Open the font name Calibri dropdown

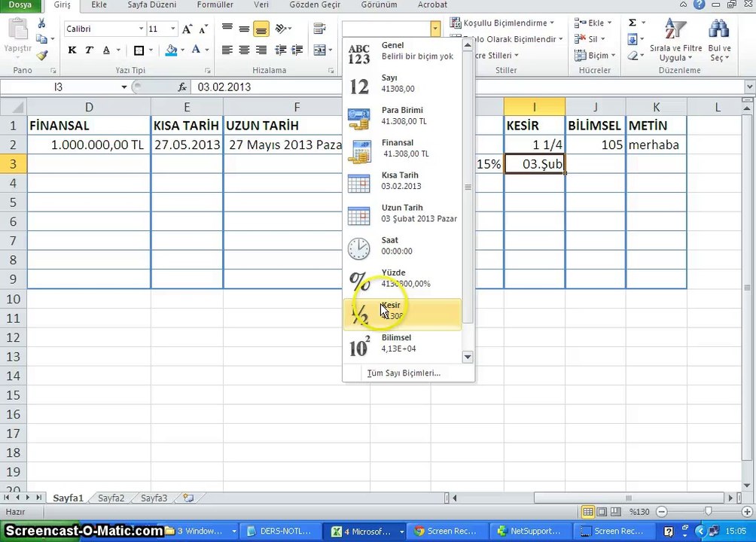pyautogui.click(x=141, y=29)
